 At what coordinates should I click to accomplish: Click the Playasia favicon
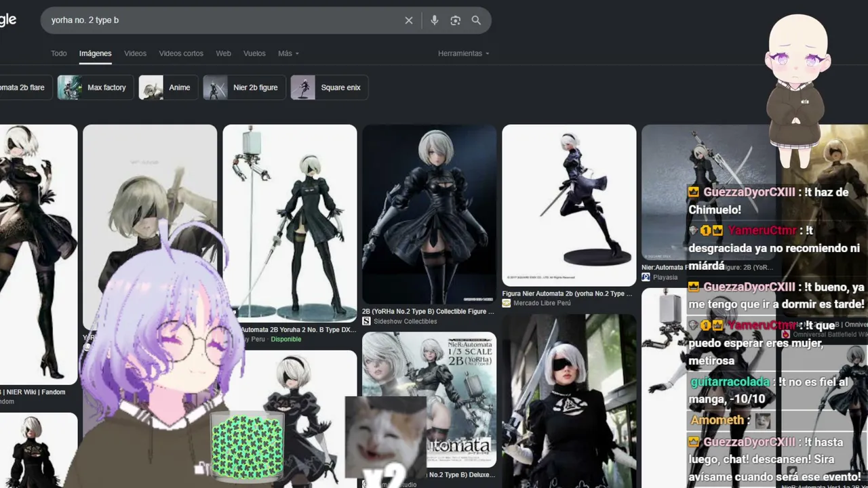click(x=646, y=277)
